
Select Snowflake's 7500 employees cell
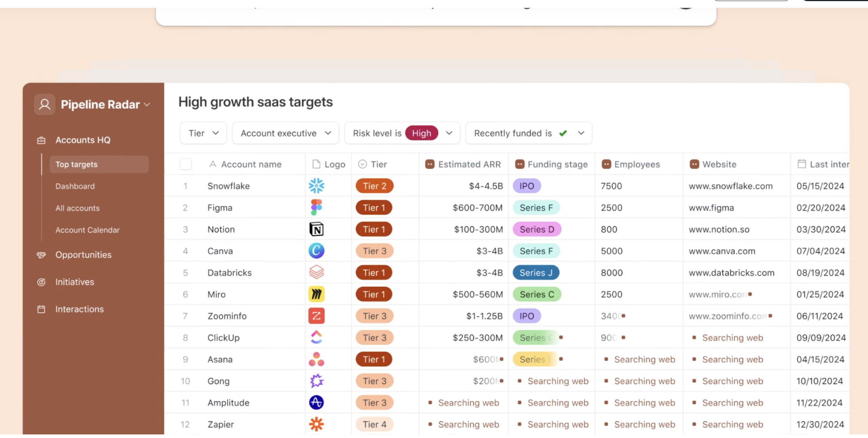pyautogui.click(x=639, y=186)
